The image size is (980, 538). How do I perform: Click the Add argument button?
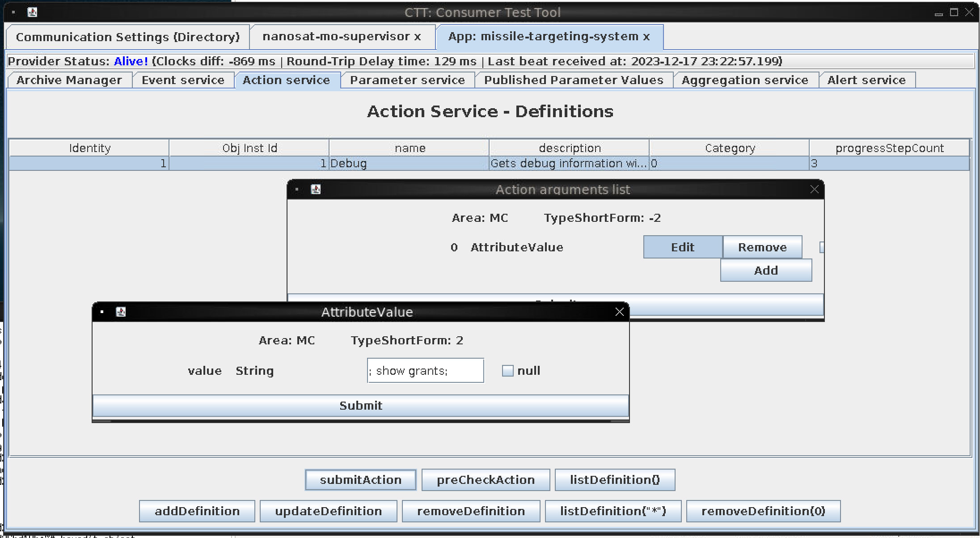pyautogui.click(x=766, y=271)
